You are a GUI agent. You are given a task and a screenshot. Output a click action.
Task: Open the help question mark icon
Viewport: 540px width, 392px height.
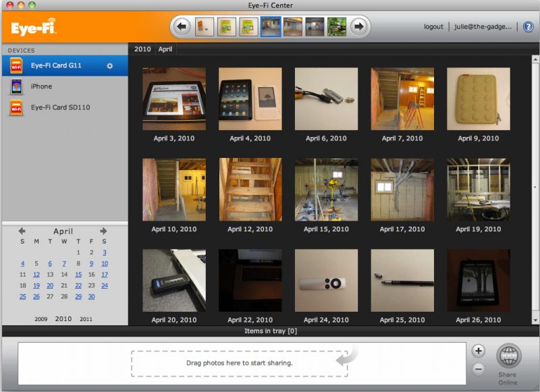point(528,27)
